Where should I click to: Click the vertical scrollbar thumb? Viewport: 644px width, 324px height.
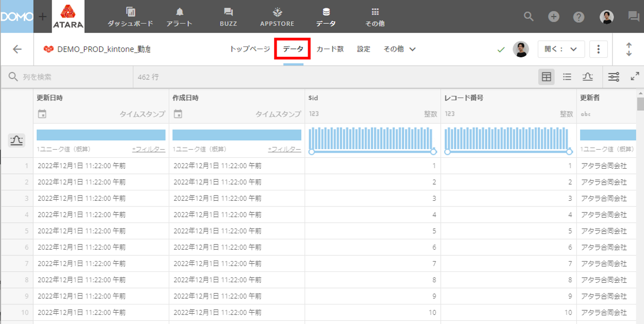640,103
